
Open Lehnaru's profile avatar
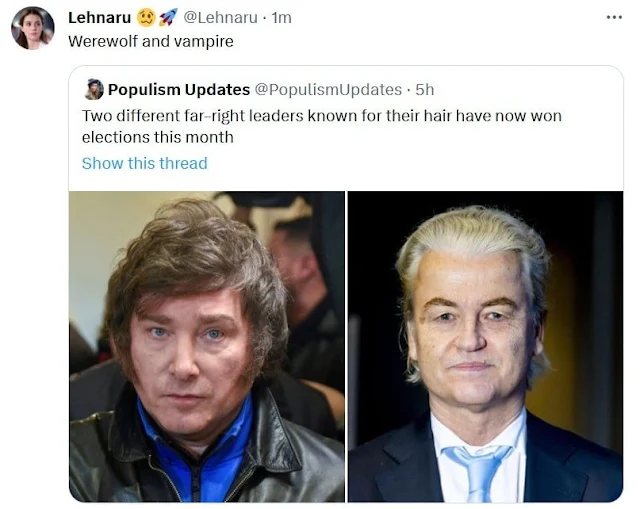[33, 28]
